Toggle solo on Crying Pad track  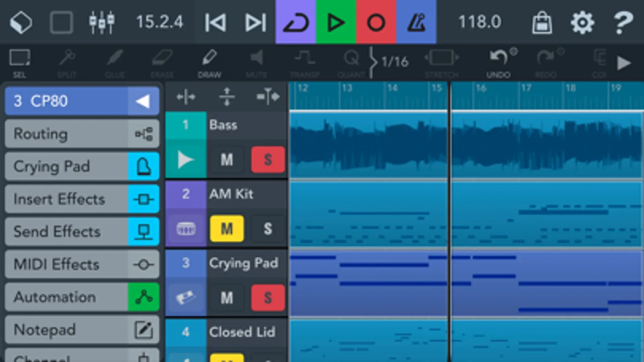tap(268, 298)
